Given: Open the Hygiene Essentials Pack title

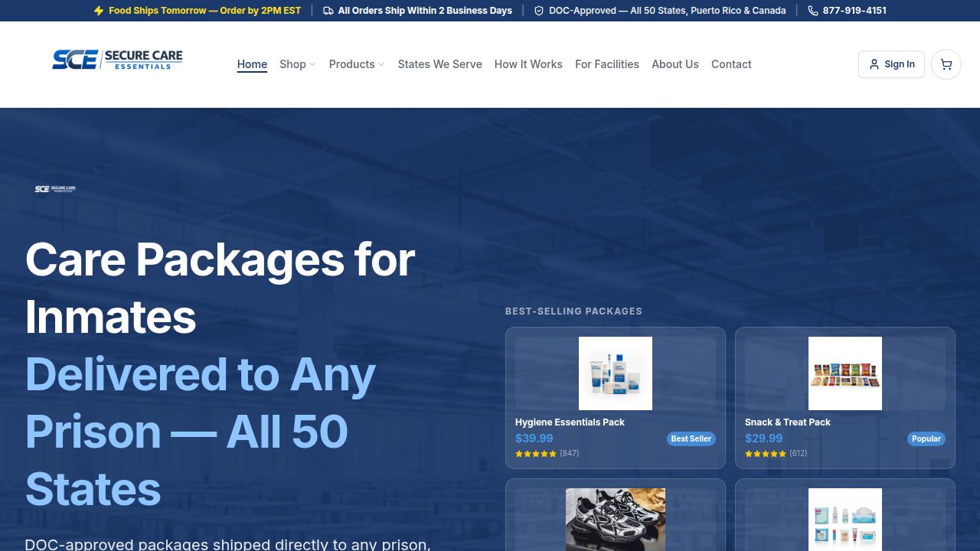Looking at the screenshot, I should [570, 422].
